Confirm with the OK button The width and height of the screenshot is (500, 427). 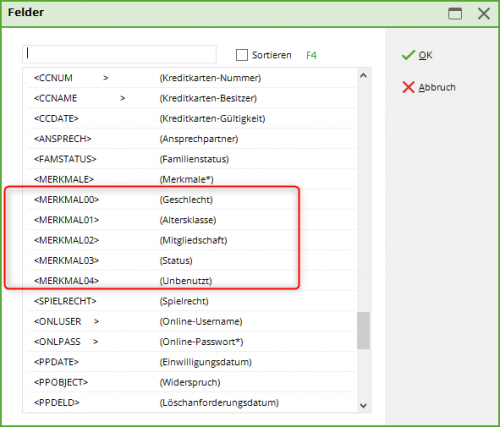(417, 55)
